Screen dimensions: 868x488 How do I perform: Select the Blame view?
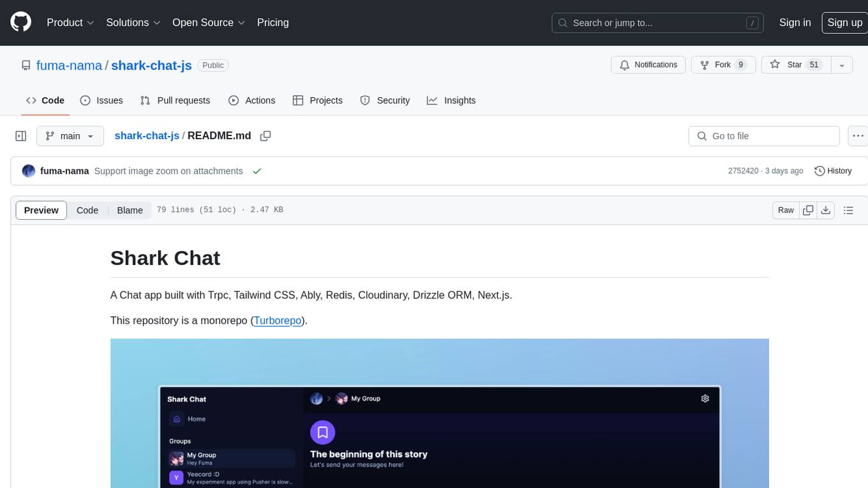pos(130,210)
